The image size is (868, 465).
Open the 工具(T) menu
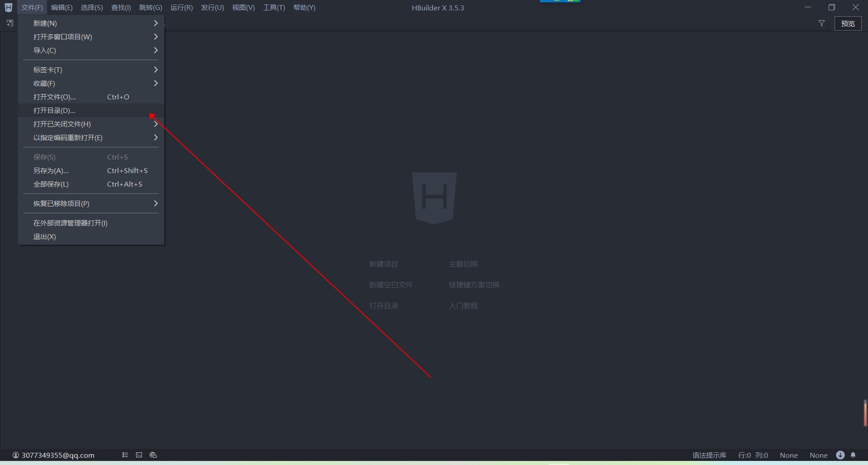click(x=274, y=8)
